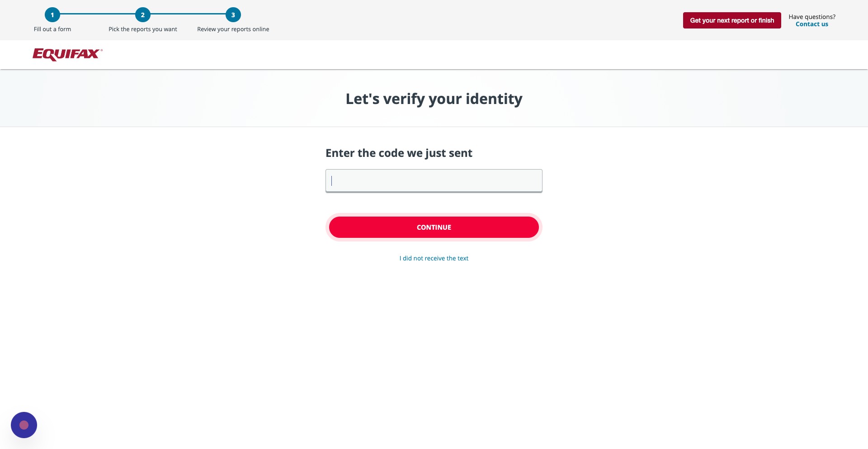This screenshot has height=449, width=868.
Task: Select "Review your reports online" step label
Action: click(233, 29)
